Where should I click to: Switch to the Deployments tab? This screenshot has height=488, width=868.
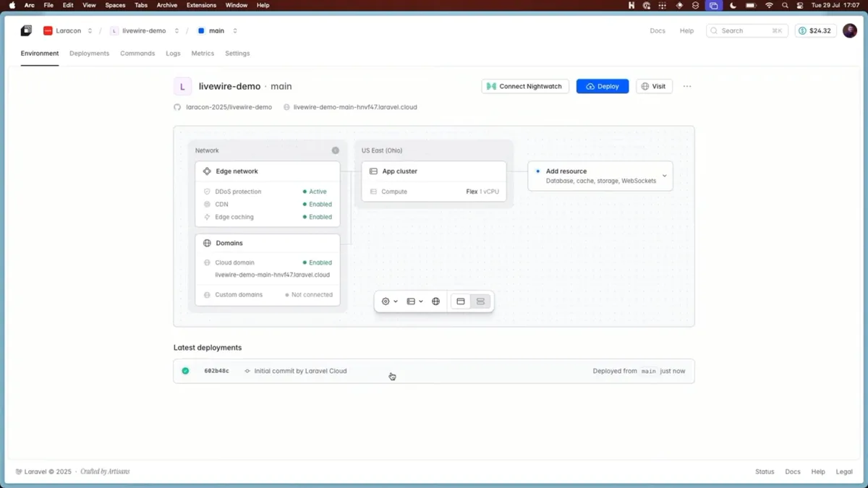tap(89, 53)
